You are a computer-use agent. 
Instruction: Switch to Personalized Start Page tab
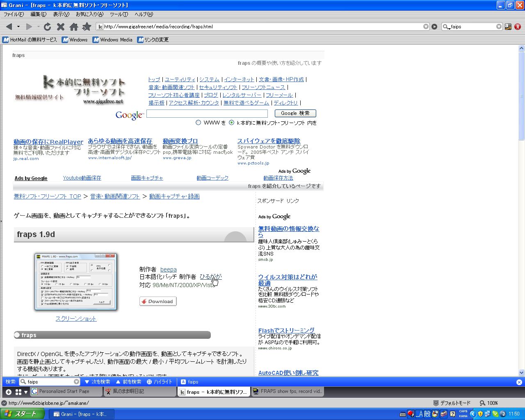coord(66,392)
